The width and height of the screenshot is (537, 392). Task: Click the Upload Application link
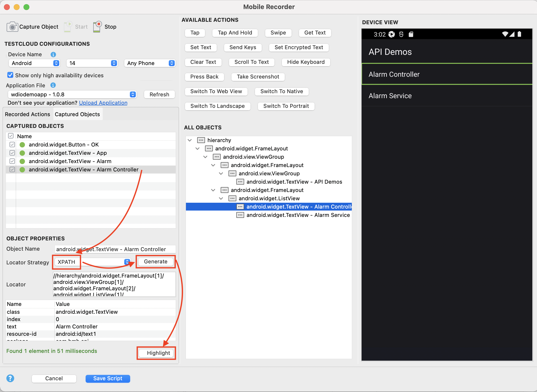pos(103,103)
